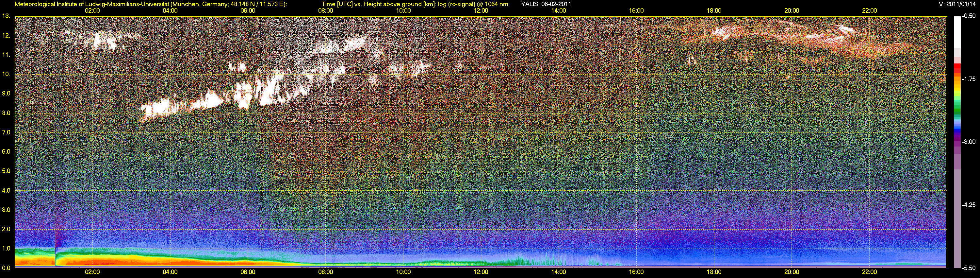Click the 08:00 label on the upper time axis
This screenshot has height=278, width=980.
326,11
